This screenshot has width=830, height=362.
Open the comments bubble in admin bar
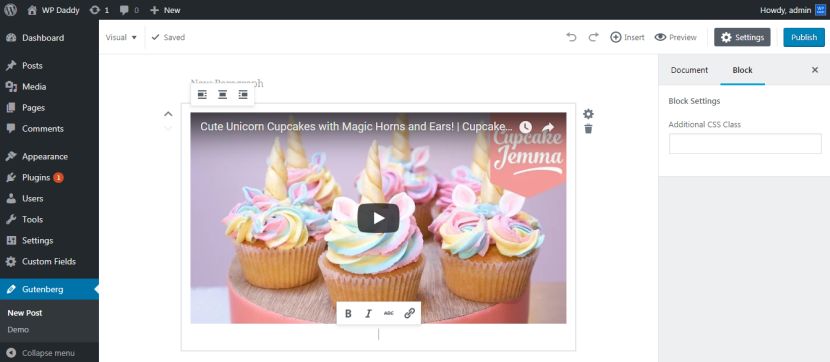[x=129, y=10]
